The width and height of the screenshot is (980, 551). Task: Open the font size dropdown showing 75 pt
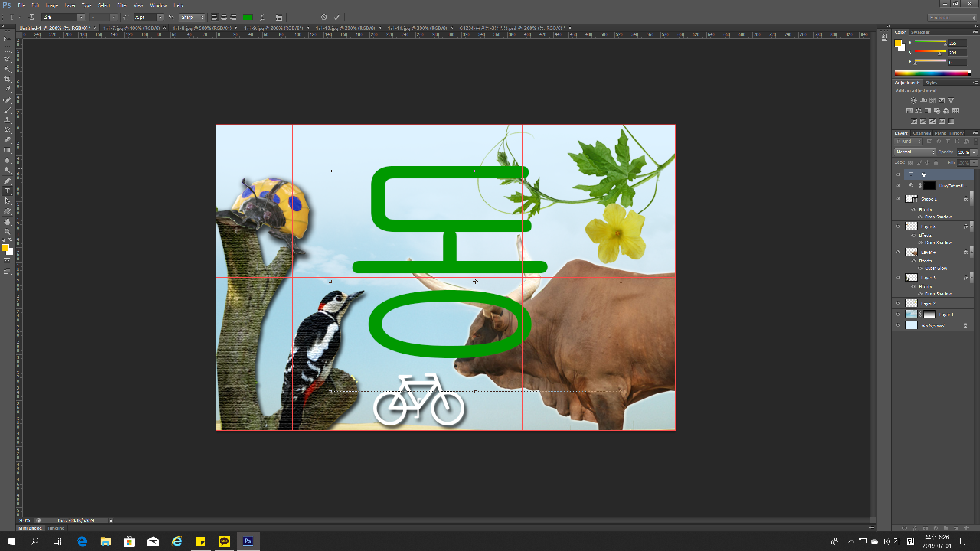(160, 17)
